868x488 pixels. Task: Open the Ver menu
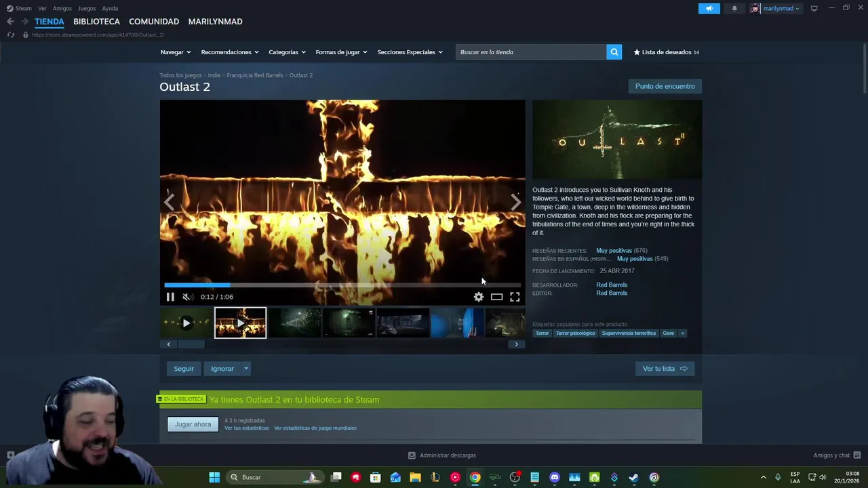coord(42,8)
